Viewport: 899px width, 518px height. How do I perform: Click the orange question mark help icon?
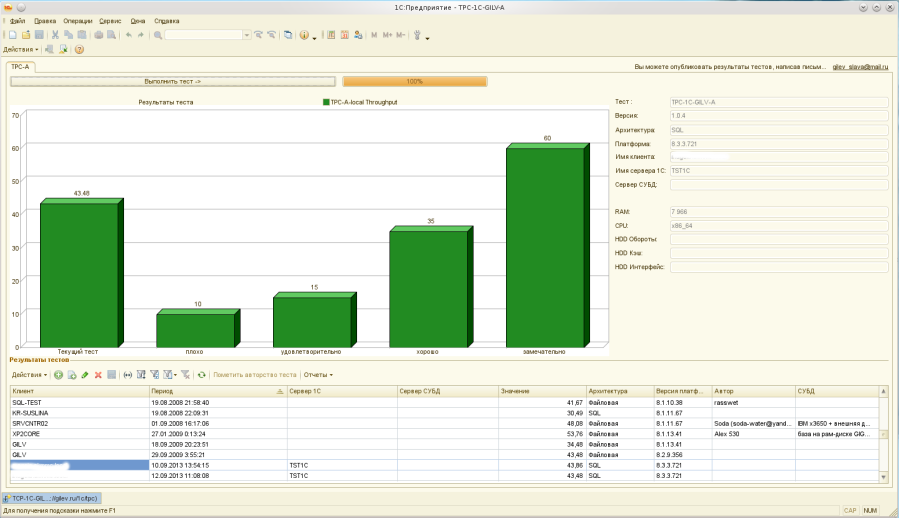pos(79,49)
